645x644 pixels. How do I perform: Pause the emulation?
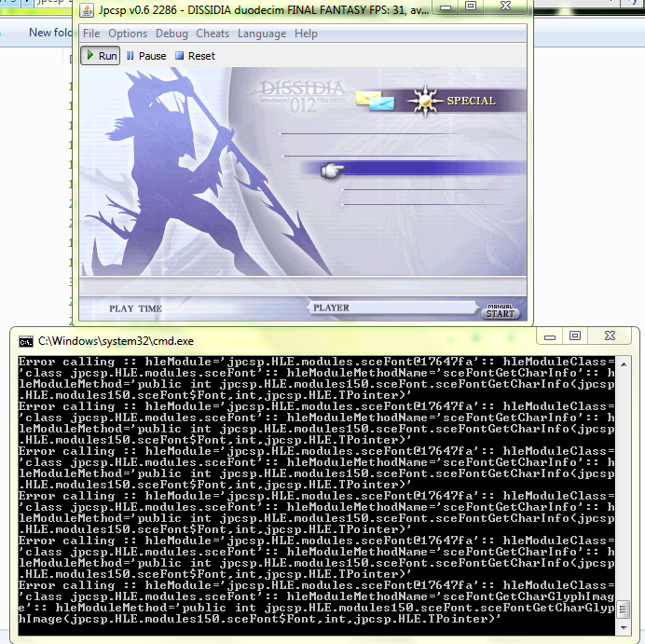[146, 56]
